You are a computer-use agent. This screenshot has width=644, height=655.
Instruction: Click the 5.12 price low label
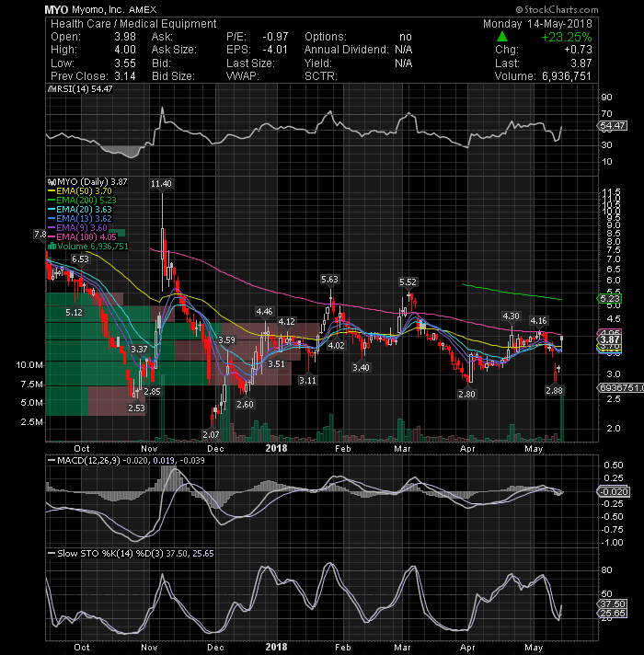[x=74, y=313]
